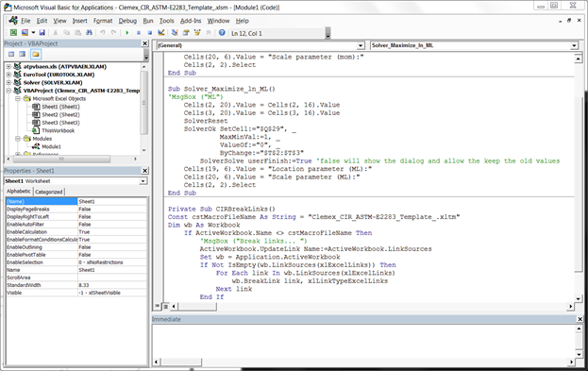Collapse the Microsoft Excel Objects folder
Viewport: 588px width, 371px height.
18,99
